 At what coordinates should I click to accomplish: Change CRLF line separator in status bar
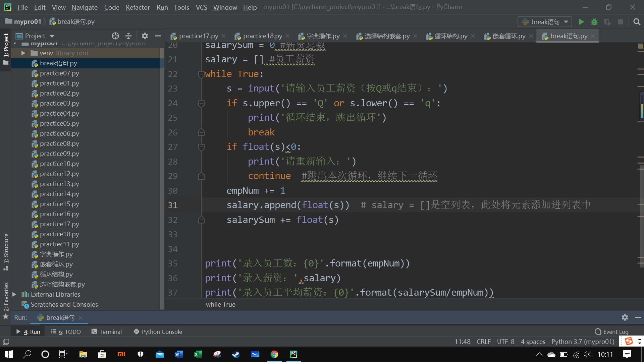click(x=483, y=342)
